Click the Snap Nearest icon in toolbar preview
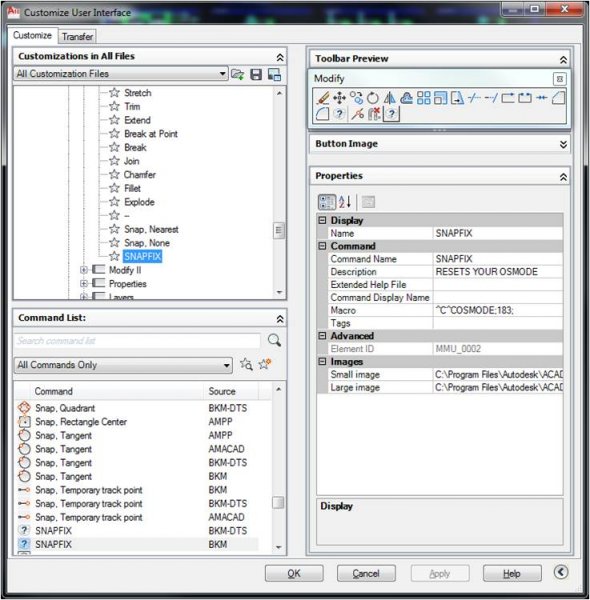590x600 pixels. (x=358, y=114)
